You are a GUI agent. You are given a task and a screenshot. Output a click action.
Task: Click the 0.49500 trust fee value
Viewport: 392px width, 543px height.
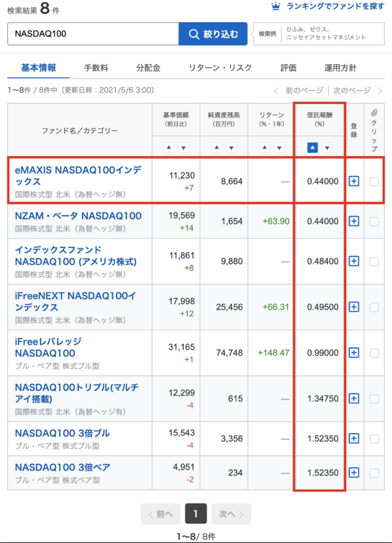tap(323, 307)
